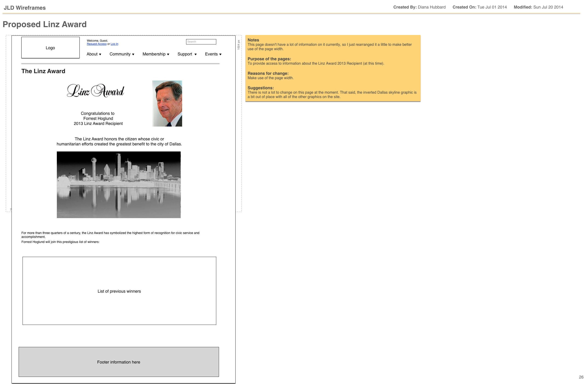Follow the Request Access link

click(97, 44)
